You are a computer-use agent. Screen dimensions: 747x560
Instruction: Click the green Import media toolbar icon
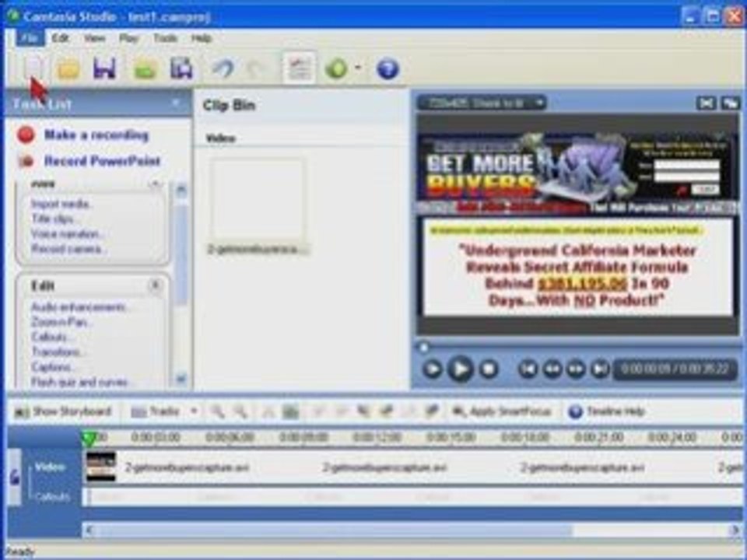[146, 70]
